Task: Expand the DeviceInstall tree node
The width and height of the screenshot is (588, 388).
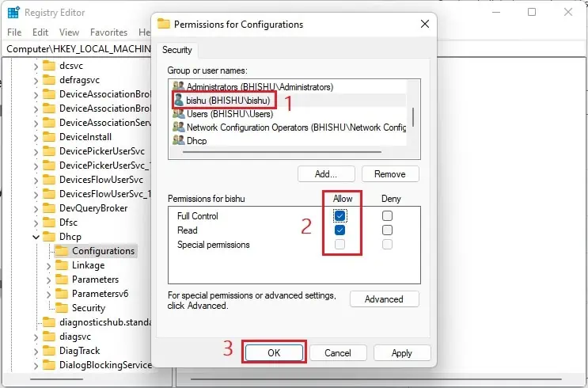Action: pos(36,138)
